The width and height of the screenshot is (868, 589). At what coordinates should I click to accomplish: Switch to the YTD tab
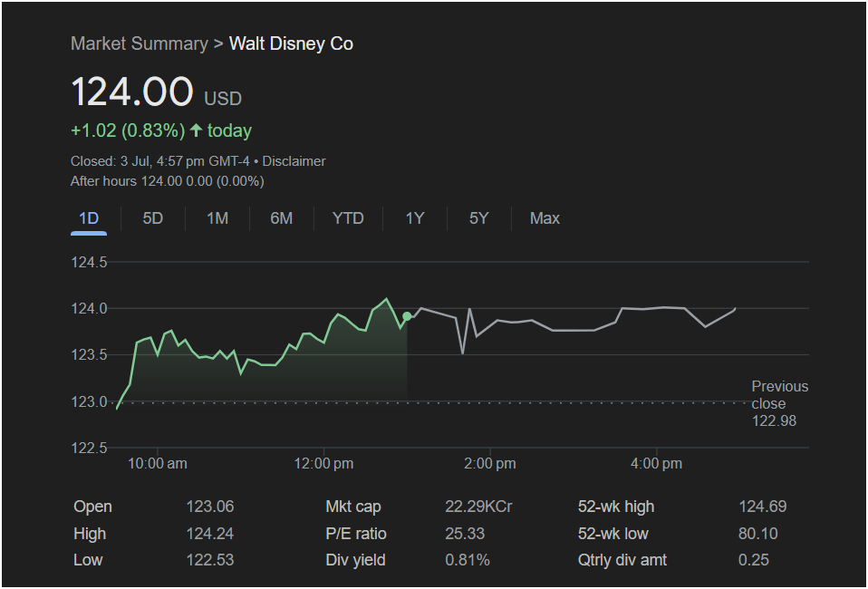(x=348, y=218)
